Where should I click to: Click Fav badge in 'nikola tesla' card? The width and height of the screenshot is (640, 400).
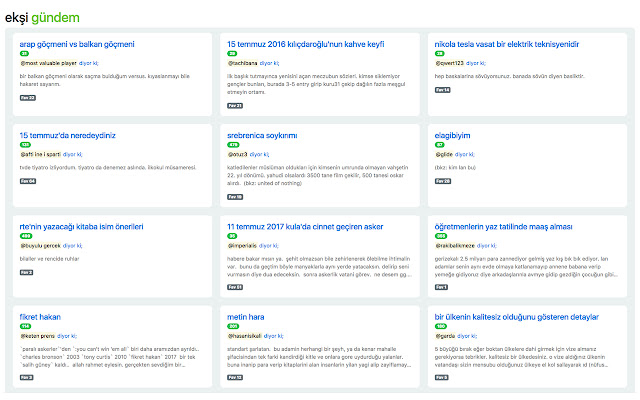coord(442,90)
